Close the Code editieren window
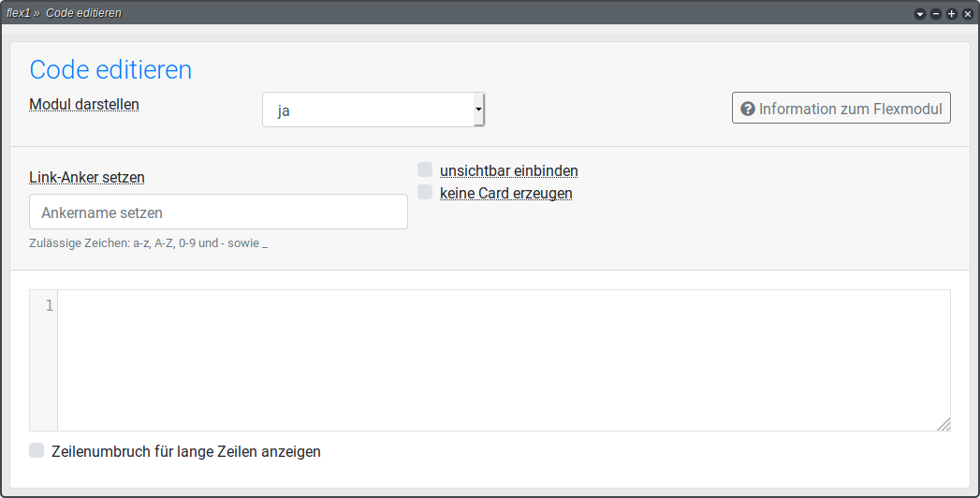The width and height of the screenshot is (980, 498). click(x=968, y=14)
